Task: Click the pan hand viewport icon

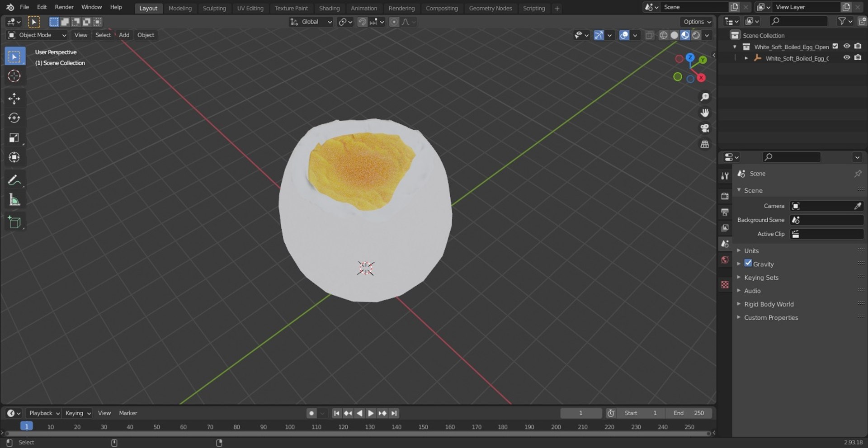Action: (x=704, y=113)
